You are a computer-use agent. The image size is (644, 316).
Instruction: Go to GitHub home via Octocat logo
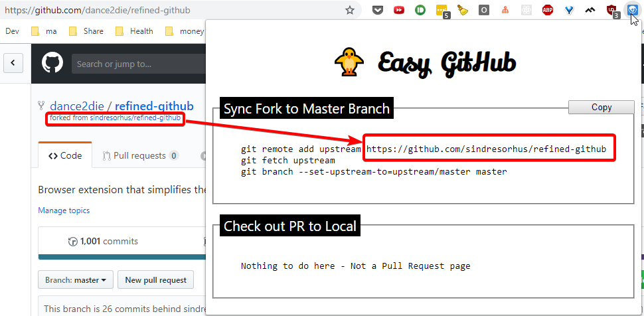click(x=52, y=64)
